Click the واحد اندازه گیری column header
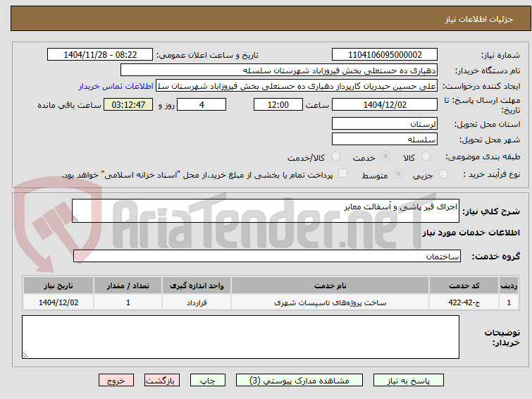 coord(197,286)
